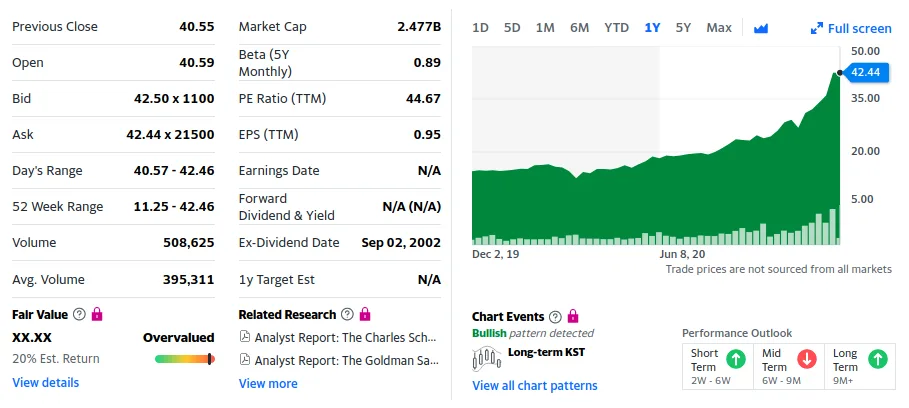
Task: Show the YTD chart range
Action: pyautogui.click(x=616, y=28)
